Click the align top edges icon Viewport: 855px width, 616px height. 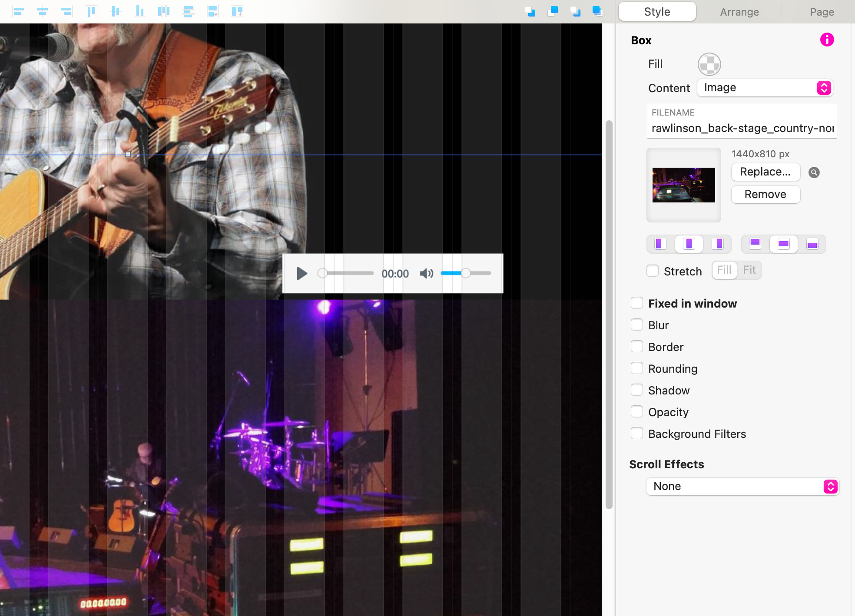coord(91,11)
